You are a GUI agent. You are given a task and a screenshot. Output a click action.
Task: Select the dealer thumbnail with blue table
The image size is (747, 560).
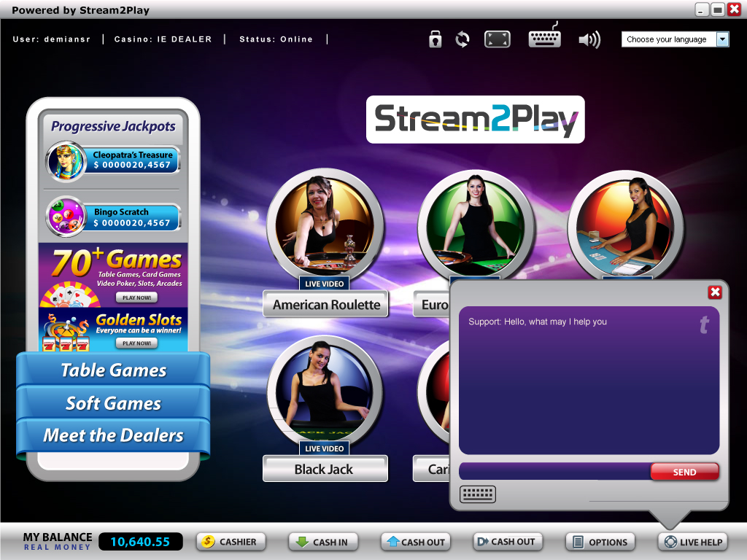pos(625,223)
